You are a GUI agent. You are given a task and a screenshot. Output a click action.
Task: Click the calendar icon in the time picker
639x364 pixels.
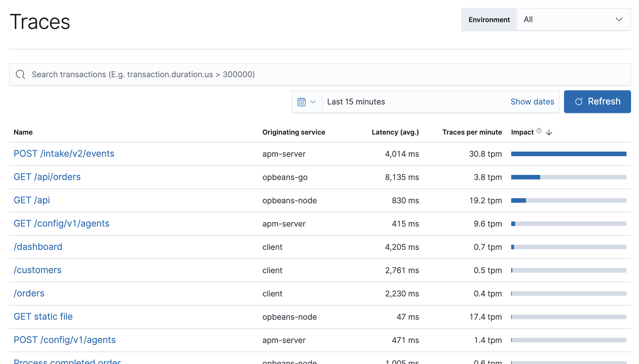(x=302, y=101)
